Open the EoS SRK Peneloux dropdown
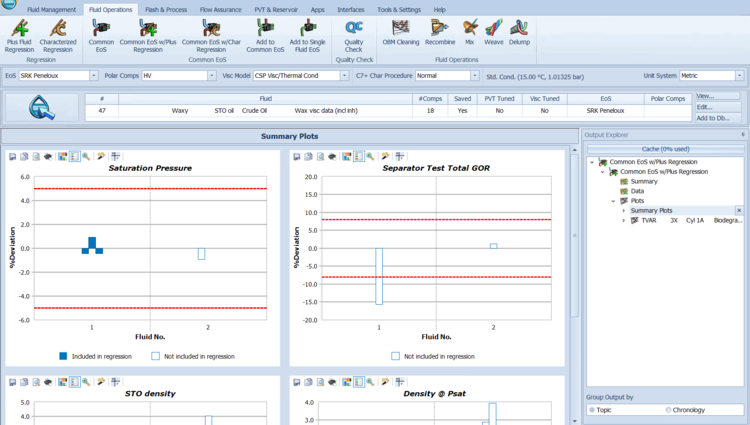The height and width of the screenshot is (425, 750). (94, 75)
